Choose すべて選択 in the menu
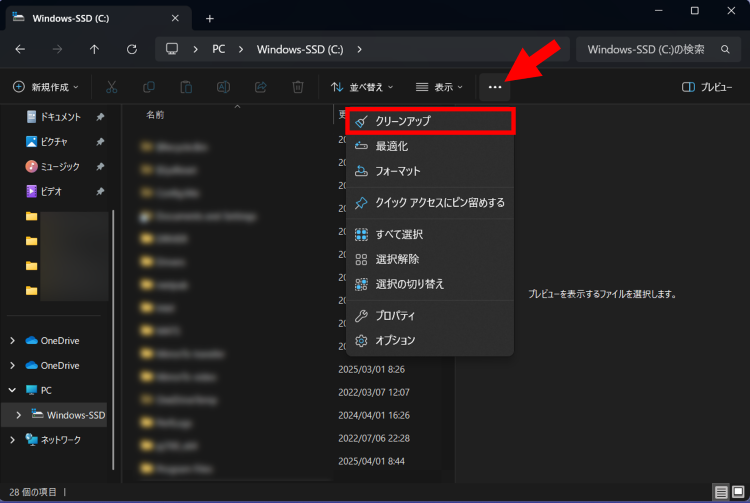Viewport: 750px width, 503px height. [430, 234]
